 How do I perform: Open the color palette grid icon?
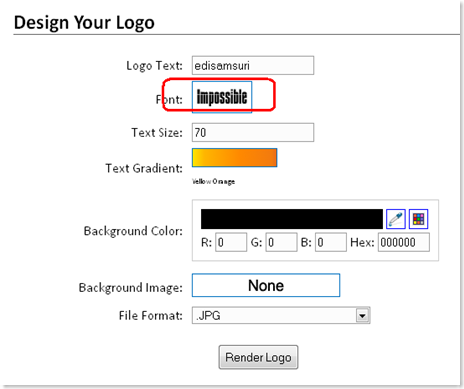[x=418, y=219]
